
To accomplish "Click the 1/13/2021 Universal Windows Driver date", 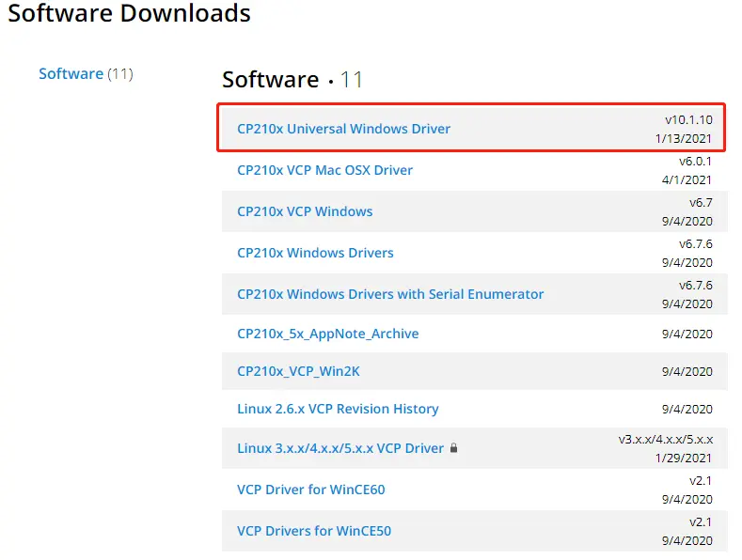I will pos(686,139).
